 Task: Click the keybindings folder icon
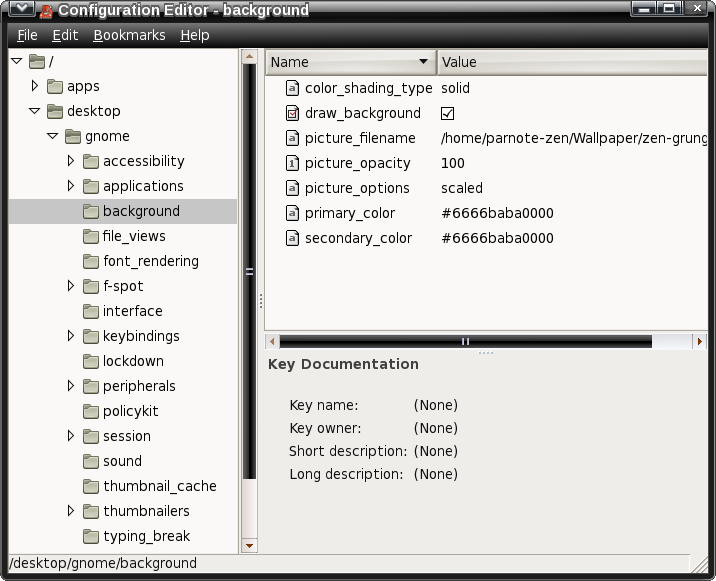91,336
